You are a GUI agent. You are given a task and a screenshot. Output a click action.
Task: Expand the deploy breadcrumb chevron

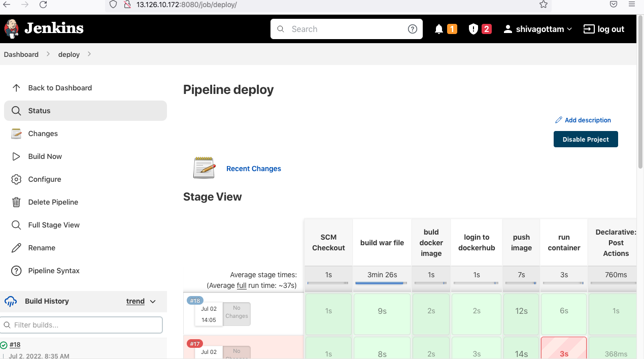pyautogui.click(x=89, y=54)
